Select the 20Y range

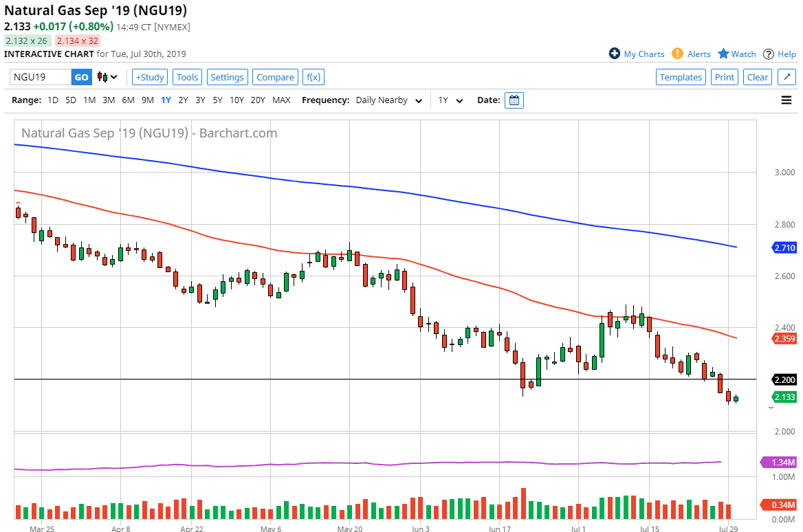tap(258, 100)
